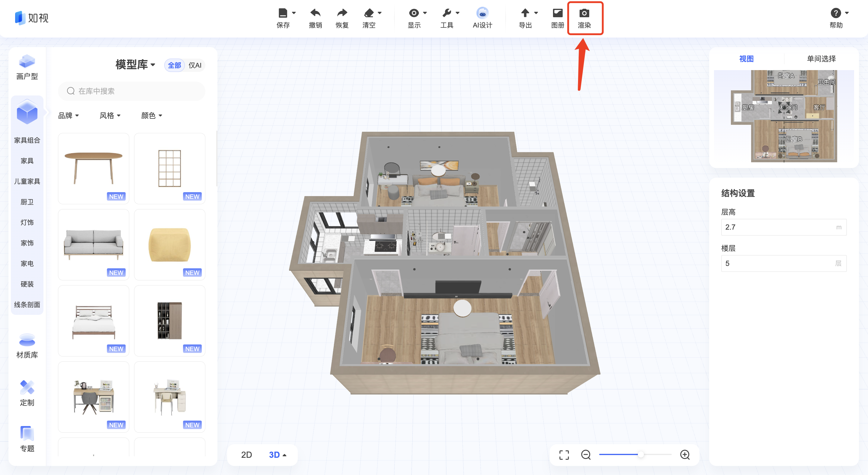Click the 帮助 question mark icon

[x=836, y=13]
